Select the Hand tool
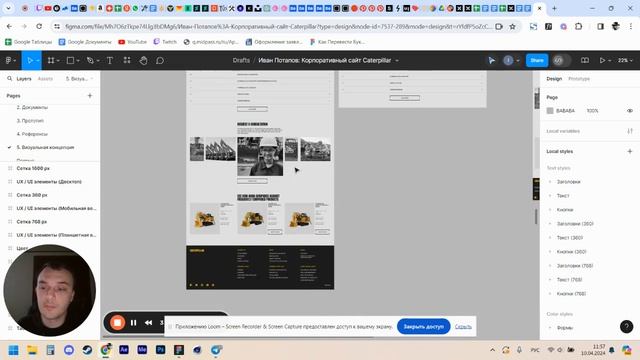This screenshot has width=640, height=360. pyautogui.click(x=143, y=60)
